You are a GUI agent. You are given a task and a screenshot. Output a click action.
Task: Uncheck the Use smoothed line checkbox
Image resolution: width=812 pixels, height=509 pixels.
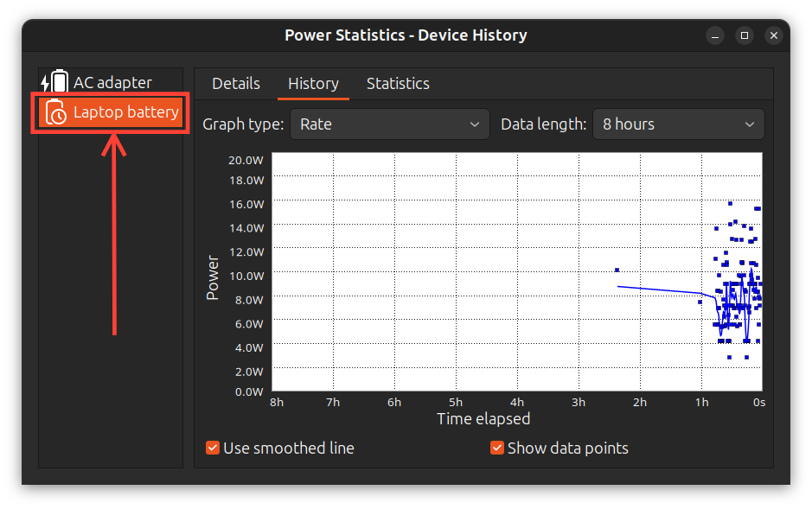[212, 448]
